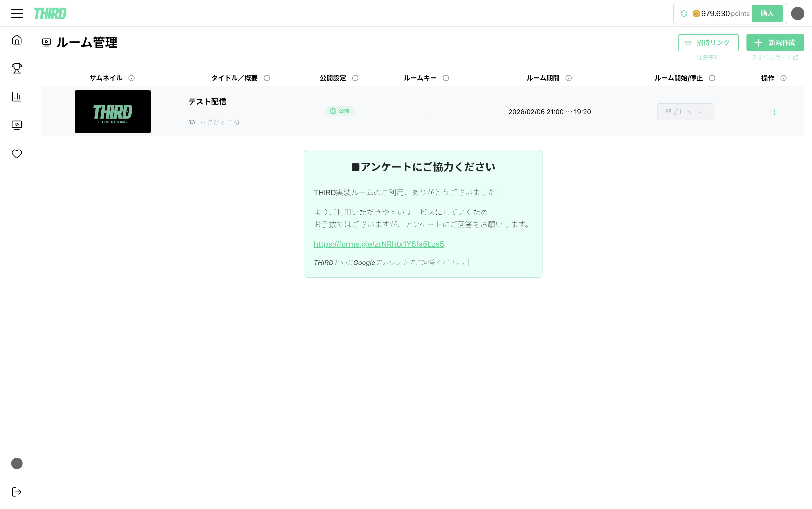Show info for ルームキー column
This screenshot has height=509, width=812.
(x=446, y=78)
